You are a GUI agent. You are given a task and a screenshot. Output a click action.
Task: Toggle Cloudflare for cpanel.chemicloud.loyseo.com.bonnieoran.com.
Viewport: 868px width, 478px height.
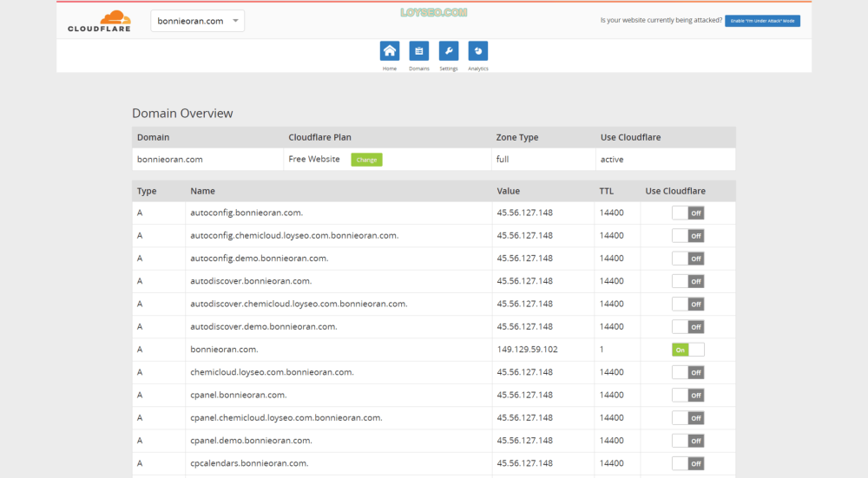pos(688,418)
